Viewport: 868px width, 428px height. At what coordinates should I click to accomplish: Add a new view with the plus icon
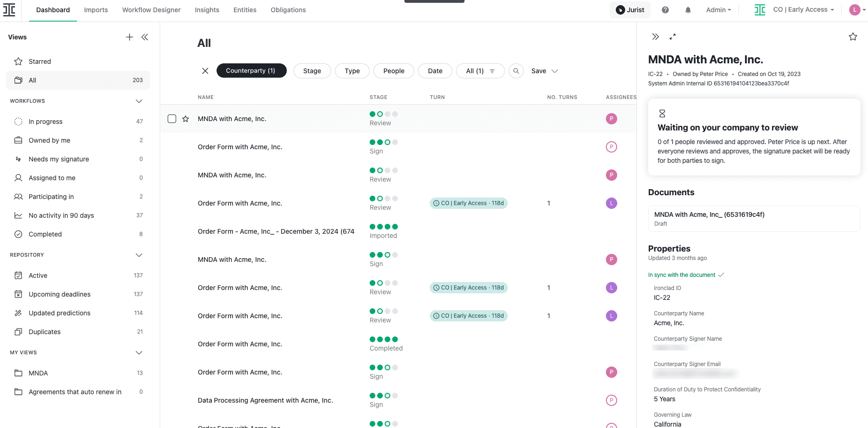tap(130, 37)
